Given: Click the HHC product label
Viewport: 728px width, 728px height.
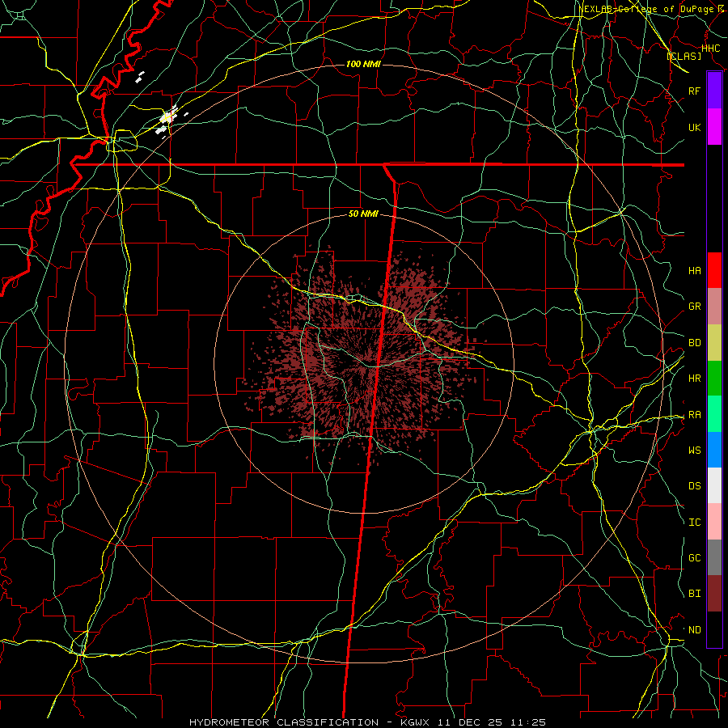Looking at the screenshot, I should pyautogui.click(x=710, y=49).
